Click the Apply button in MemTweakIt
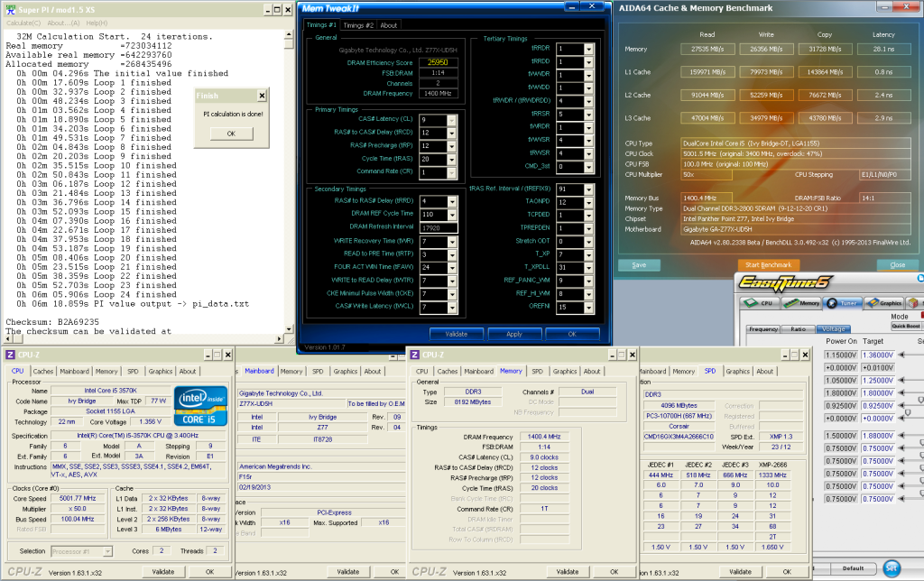This screenshot has width=924, height=581. pos(514,334)
